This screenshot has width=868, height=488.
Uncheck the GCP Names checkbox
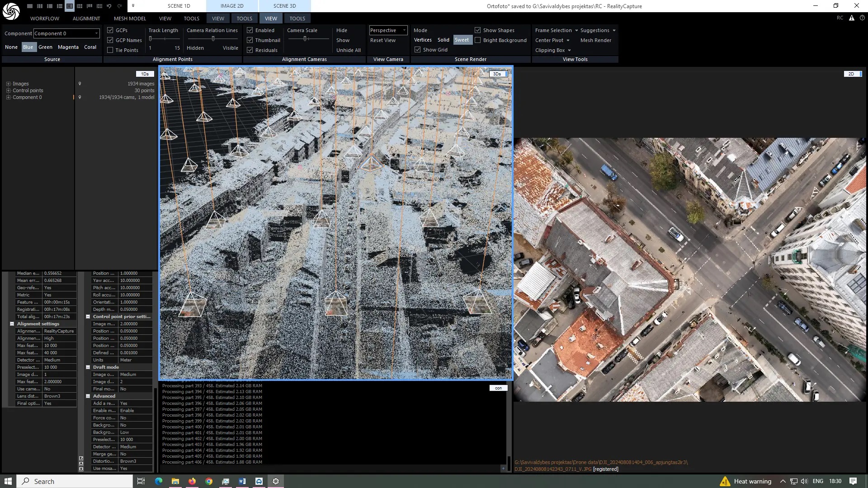110,40
